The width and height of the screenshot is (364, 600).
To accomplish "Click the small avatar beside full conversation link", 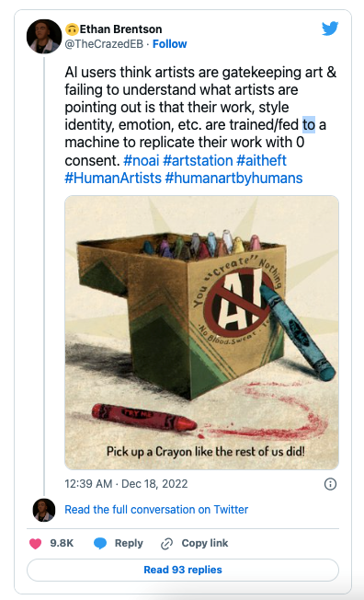I will (44, 510).
